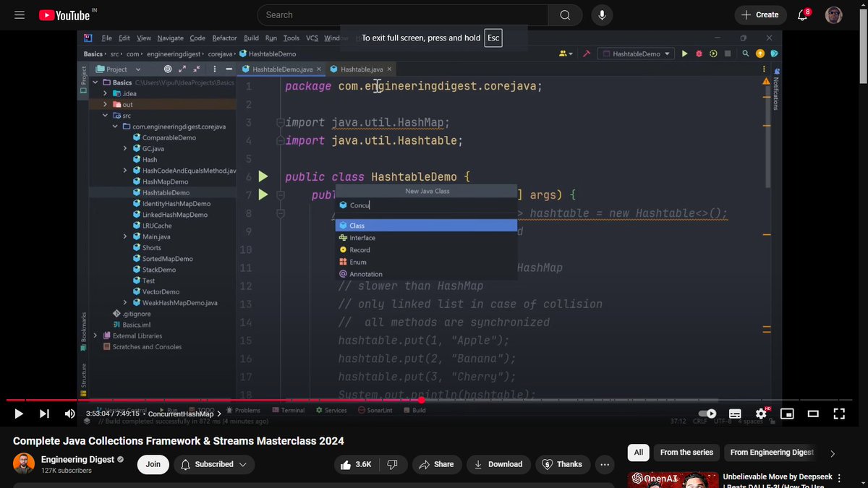Collapse the Basics project root

96,82
